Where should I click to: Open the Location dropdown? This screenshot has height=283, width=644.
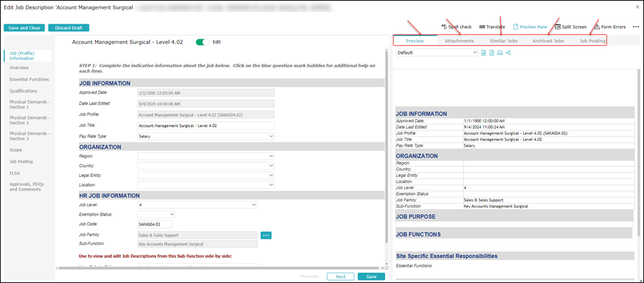(206, 185)
